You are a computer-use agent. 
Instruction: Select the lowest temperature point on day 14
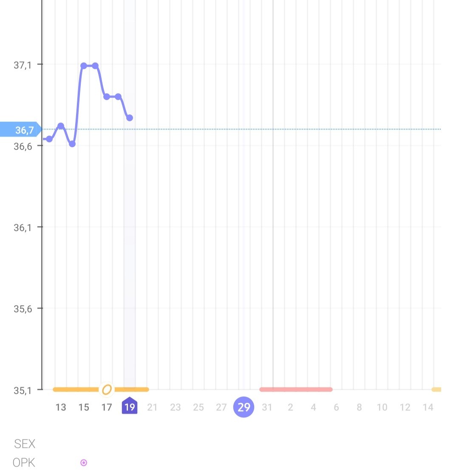[72, 144]
